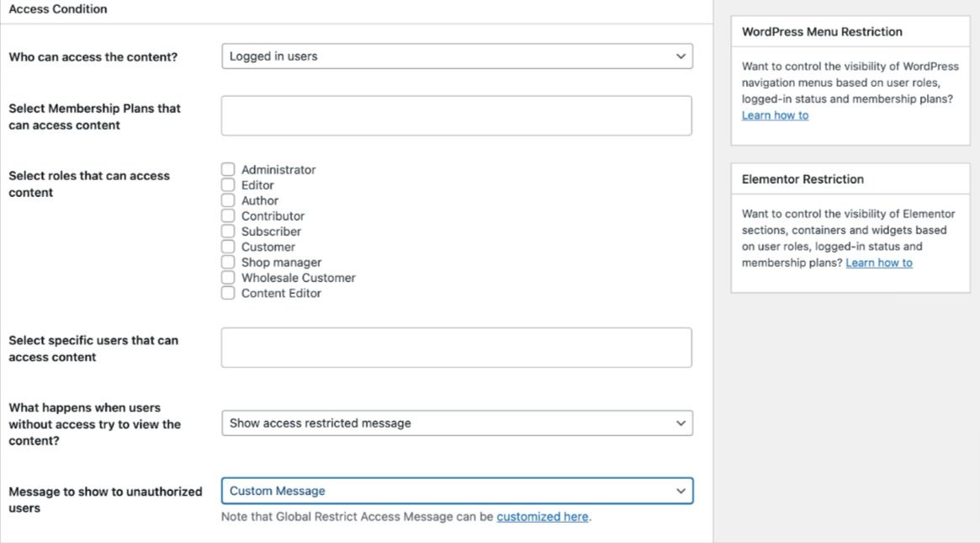The height and width of the screenshot is (543, 980).
Task: Open the Elementor Restriction 'Learn how to' link
Action: click(879, 263)
